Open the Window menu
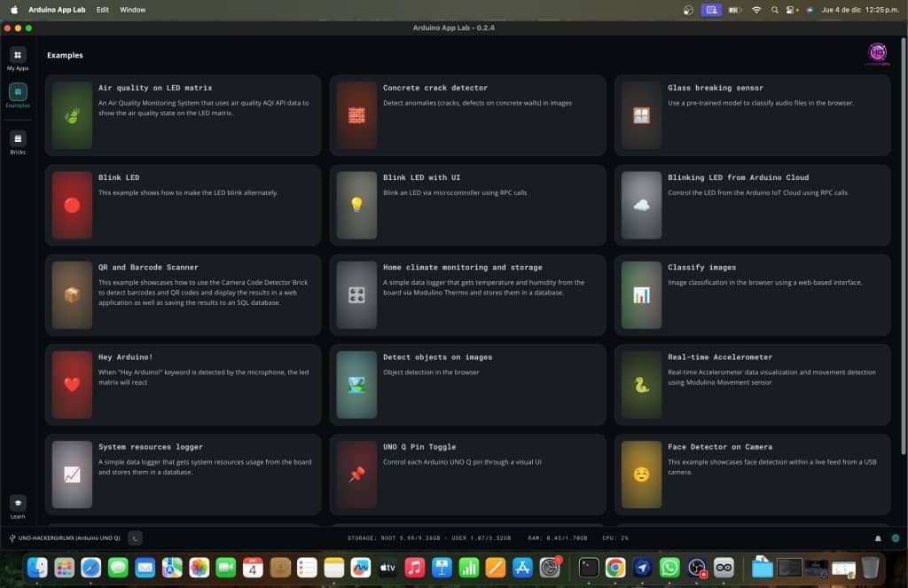Image resolution: width=908 pixels, height=588 pixels. (133, 10)
